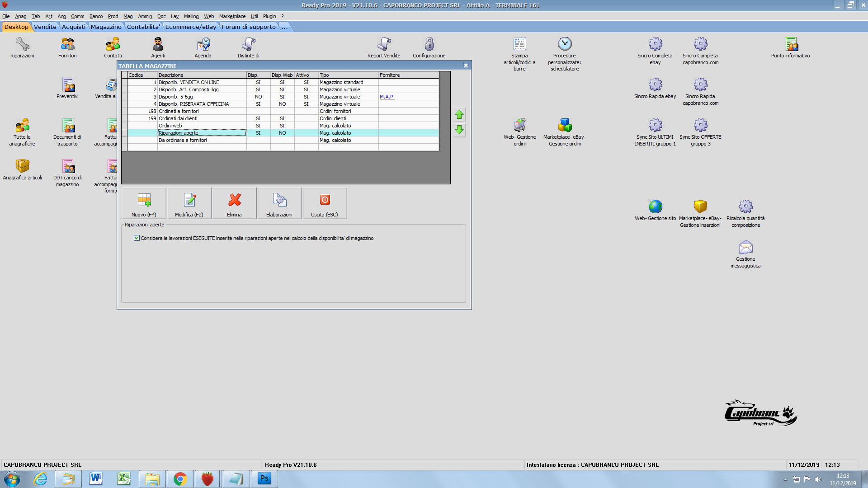Open the Anag menu
The width and height of the screenshot is (868, 488).
pyautogui.click(x=21, y=16)
